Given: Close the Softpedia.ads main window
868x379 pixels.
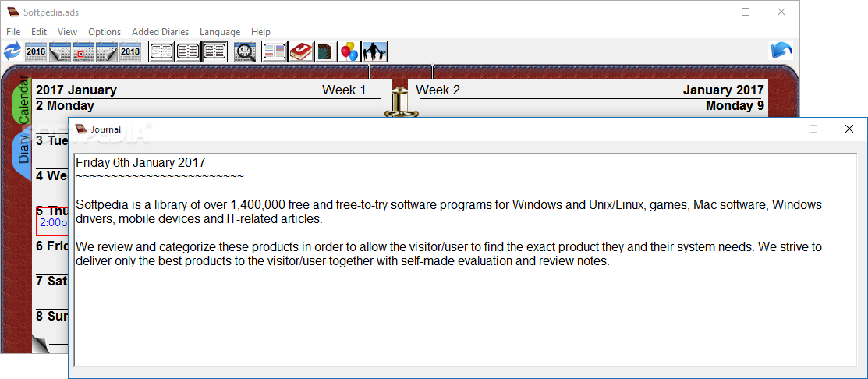Looking at the screenshot, I should [781, 12].
